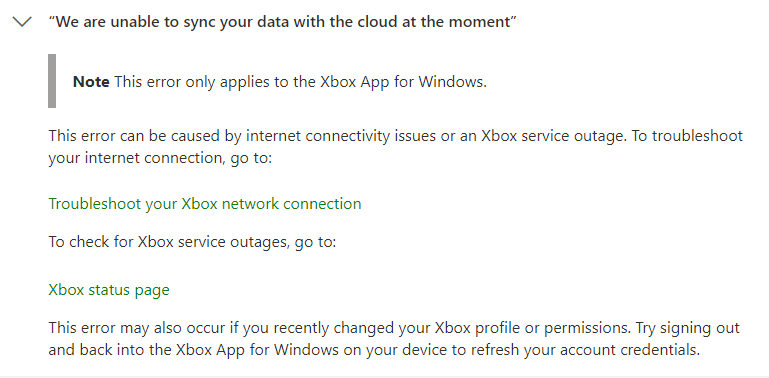Click the words "Try signing out"
Image resolution: width=769 pixels, height=378 pixels.
(688, 328)
